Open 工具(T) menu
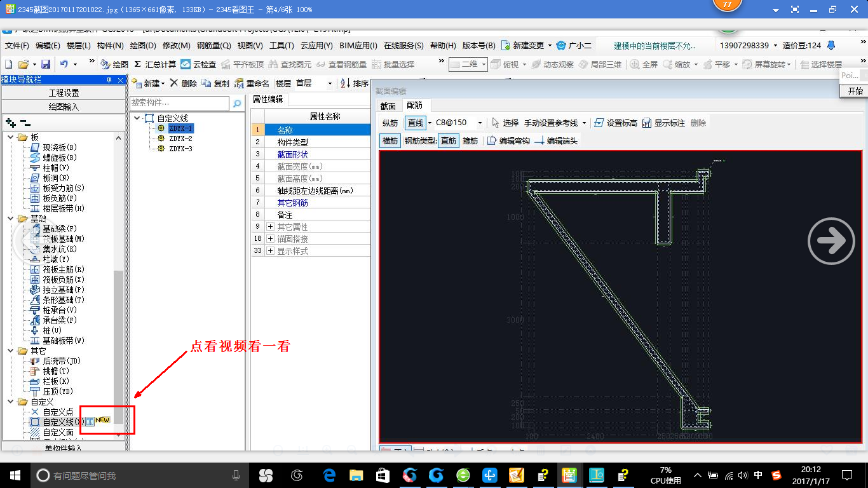 point(281,45)
